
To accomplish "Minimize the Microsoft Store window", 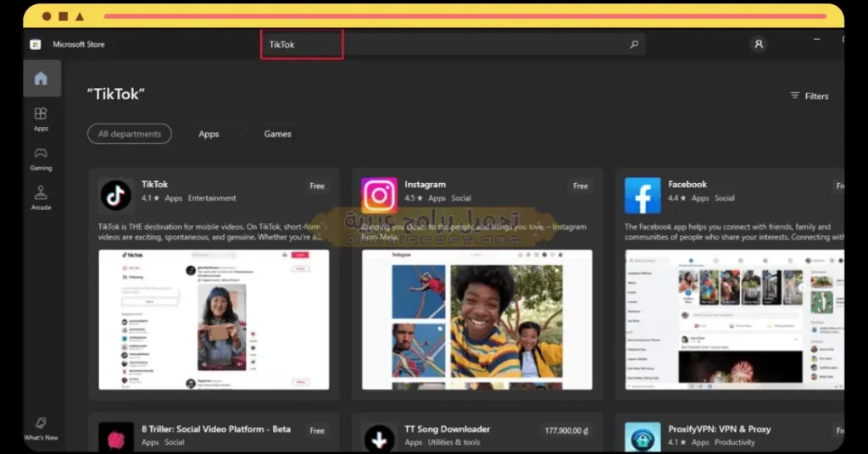I will click(816, 39).
